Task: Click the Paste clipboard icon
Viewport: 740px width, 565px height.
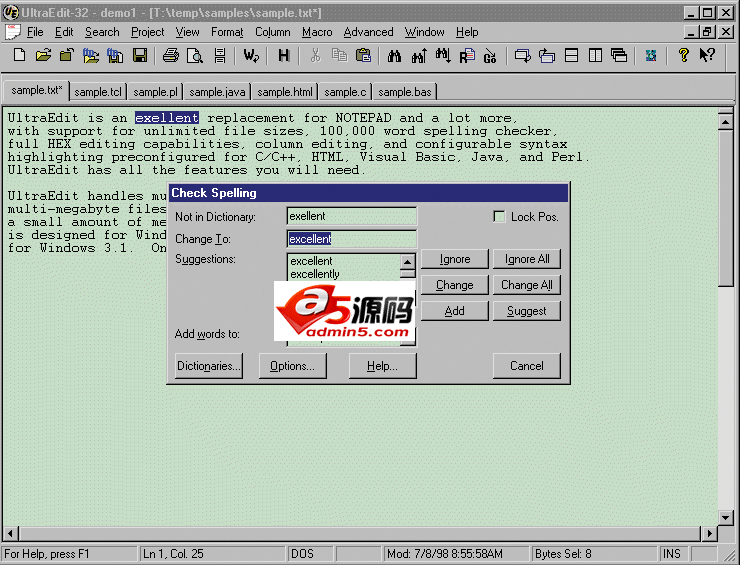Action: coord(363,56)
